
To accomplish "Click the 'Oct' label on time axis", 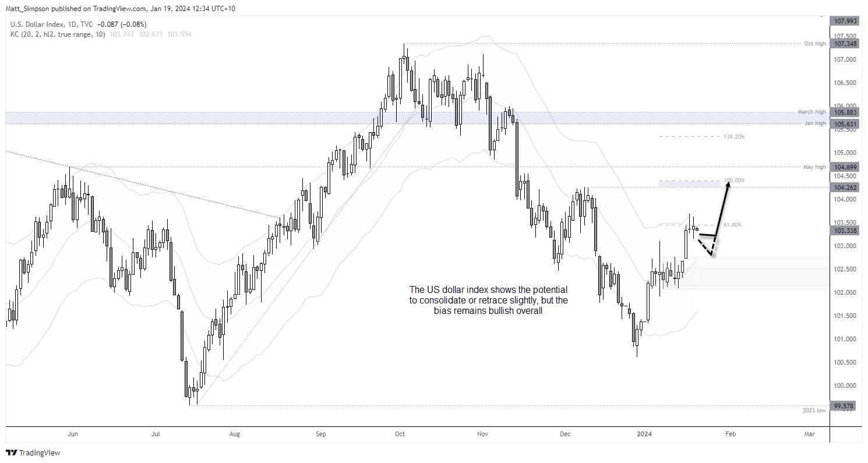I will click(400, 434).
